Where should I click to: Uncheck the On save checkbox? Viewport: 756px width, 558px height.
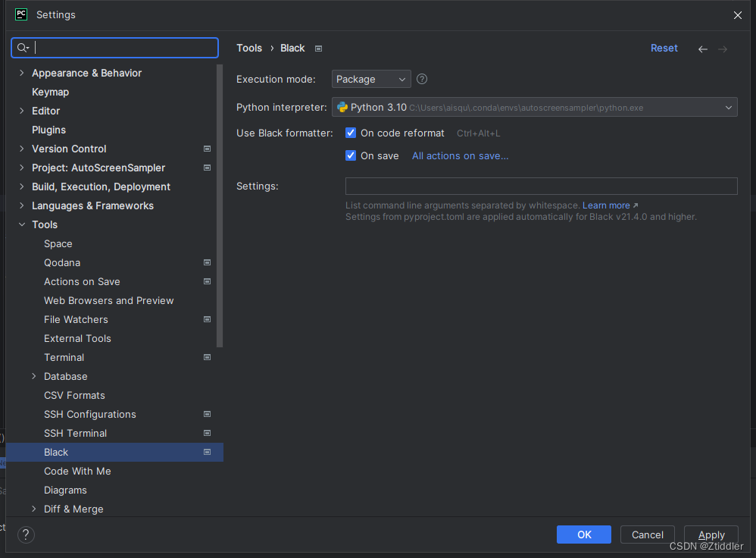(x=351, y=155)
